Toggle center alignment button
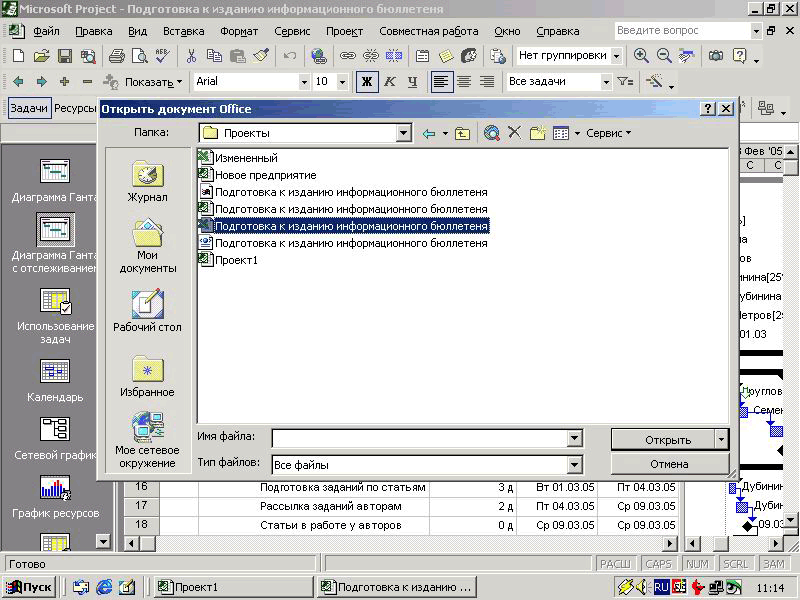The width and height of the screenshot is (800, 600). pyautogui.click(x=464, y=82)
